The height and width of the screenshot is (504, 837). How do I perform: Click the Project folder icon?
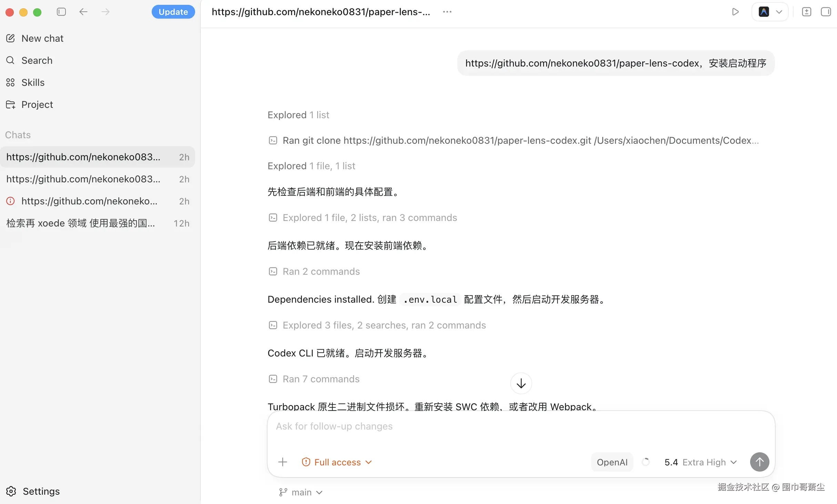tap(11, 104)
